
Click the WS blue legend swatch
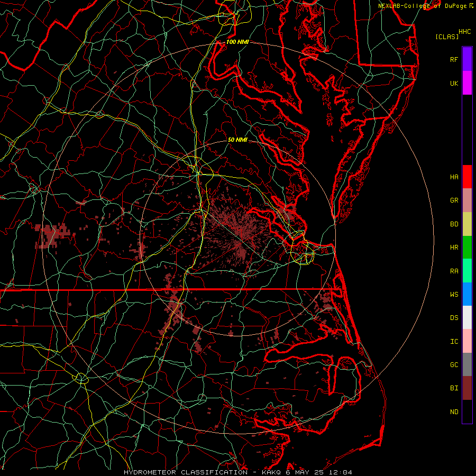click(x=467, y=294)
